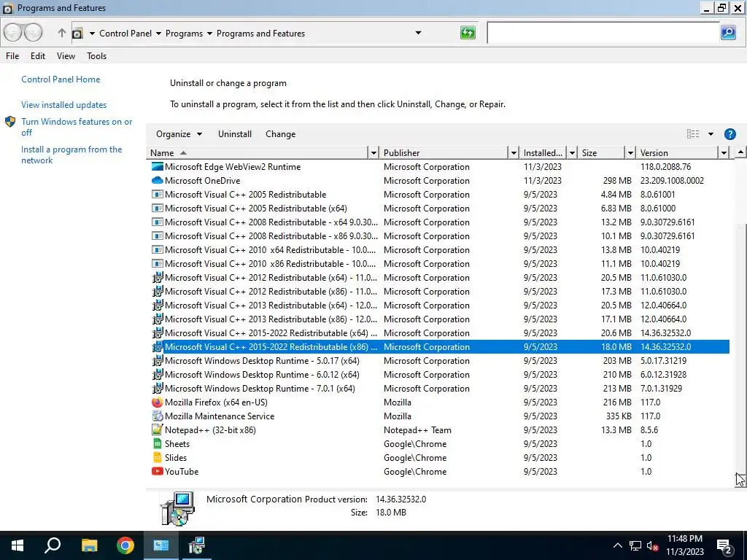The height and width of the screenshot is (560, 747).
Task: Click the red YouTube icon
Action: pos(158,472)
